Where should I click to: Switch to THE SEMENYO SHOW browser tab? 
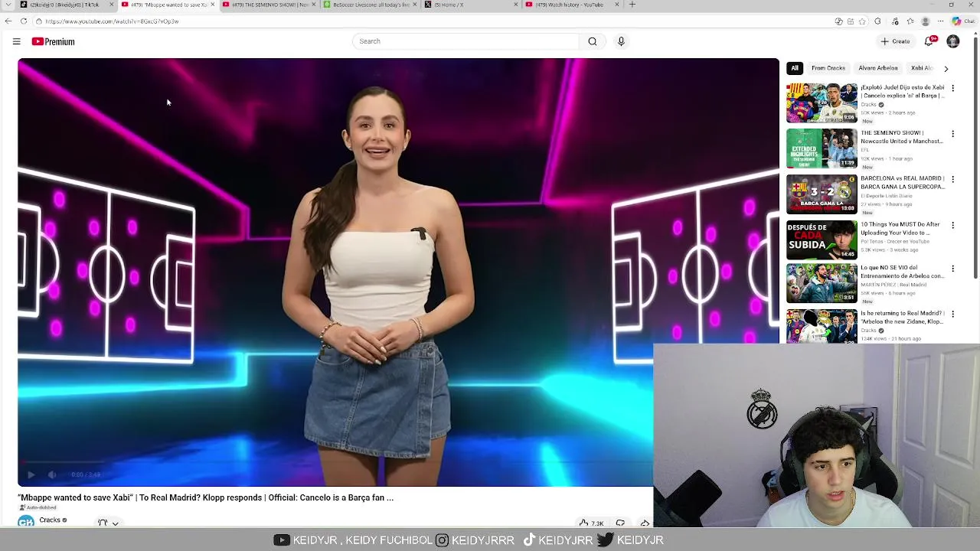(268, 5)
